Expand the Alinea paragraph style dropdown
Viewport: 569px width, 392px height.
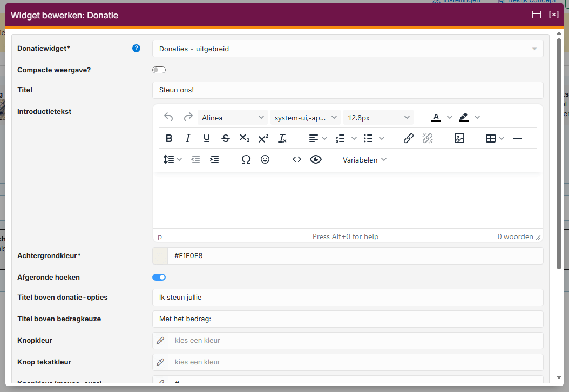coord(233,118)
